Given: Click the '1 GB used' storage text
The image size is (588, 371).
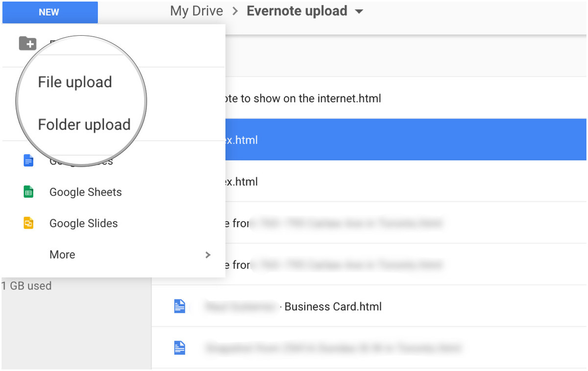Looking at the screenshot, I should [26, 286].
